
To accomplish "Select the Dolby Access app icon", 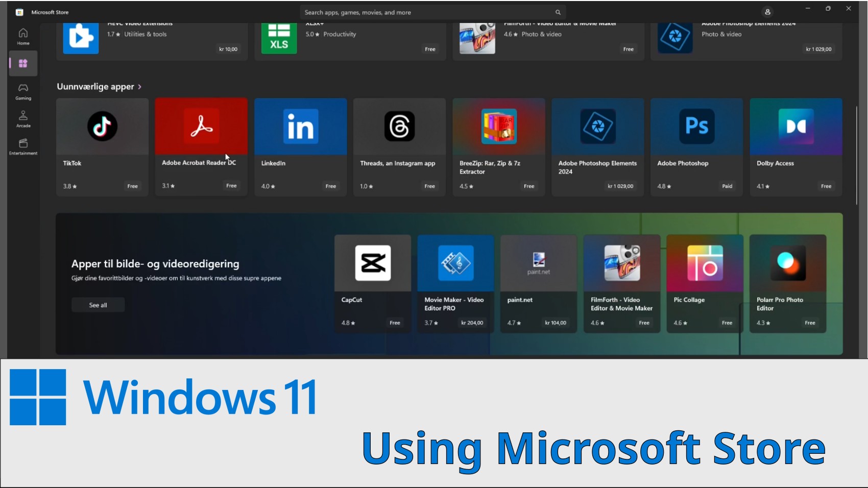I will (795, 126).
